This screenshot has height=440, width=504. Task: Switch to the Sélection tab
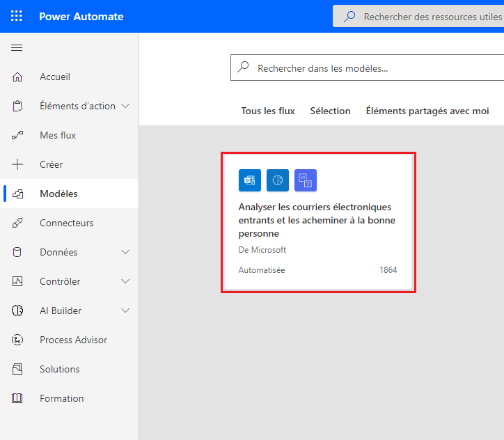[330, 111]
